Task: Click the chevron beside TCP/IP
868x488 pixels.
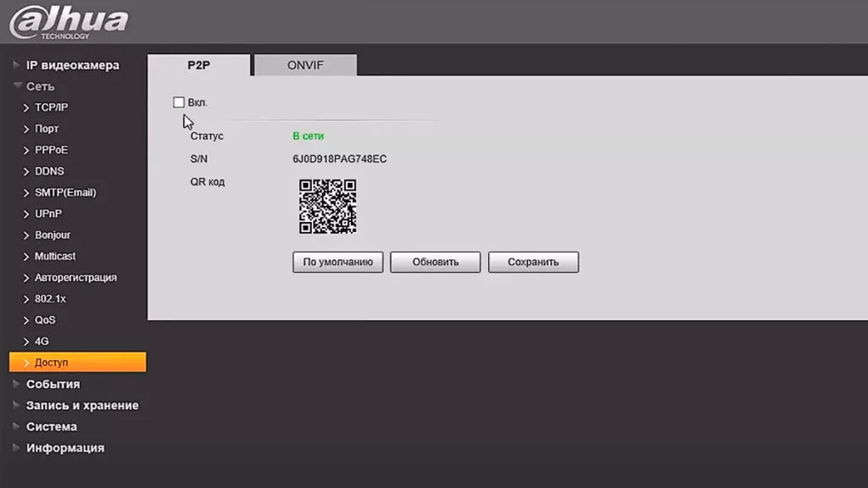Action: (x=26, y=108)
